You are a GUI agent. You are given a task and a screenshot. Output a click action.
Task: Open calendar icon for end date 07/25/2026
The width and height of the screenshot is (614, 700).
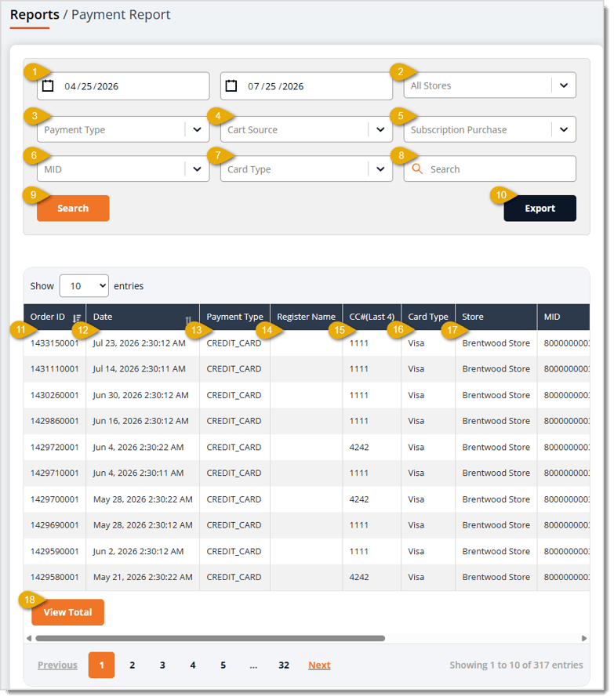[231, 85]
